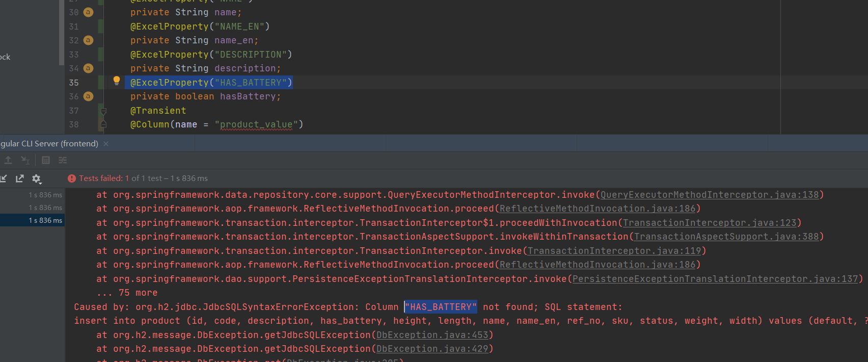Open TransactionAspectSupport.java:388 link
868x362 pixels.
pyautogui.click(x=726, y=237)
